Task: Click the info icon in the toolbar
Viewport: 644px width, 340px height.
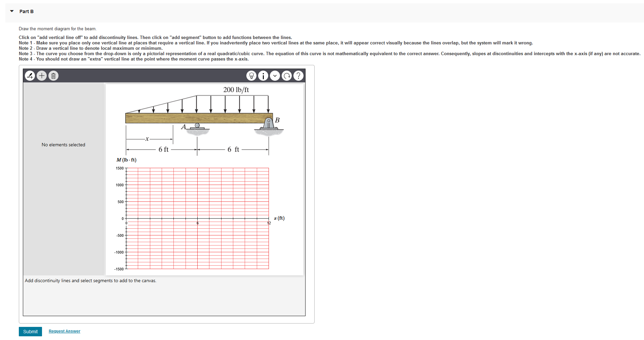Action: 263,76
